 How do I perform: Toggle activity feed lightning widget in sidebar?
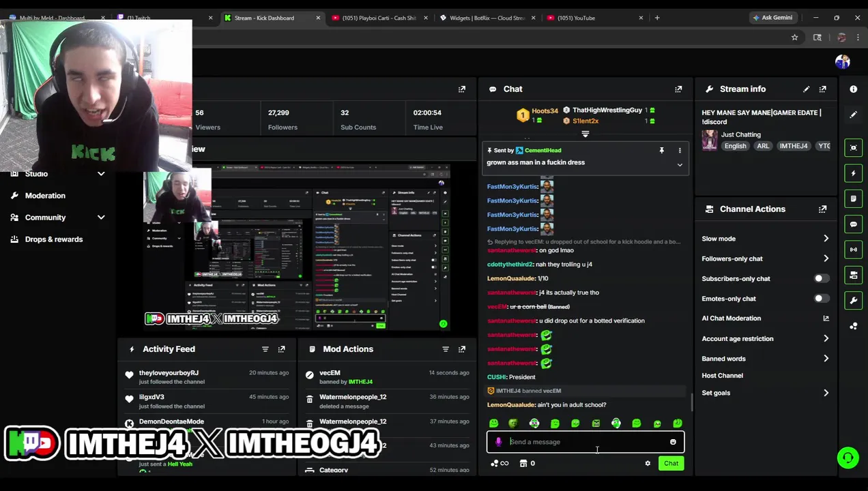853,173
